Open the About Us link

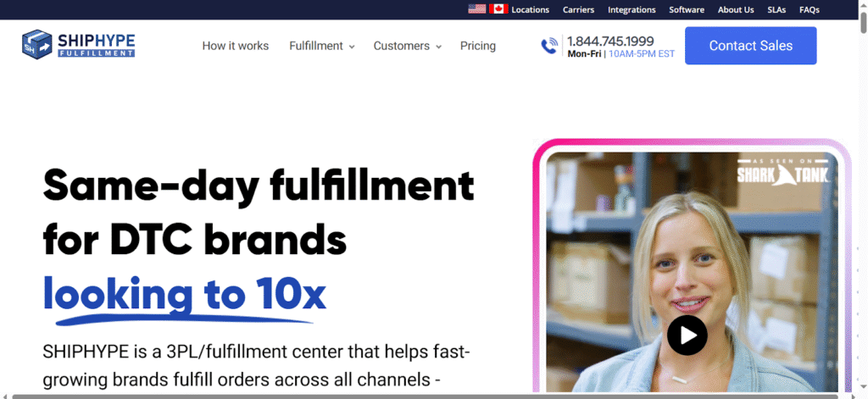tap(736, 10)
